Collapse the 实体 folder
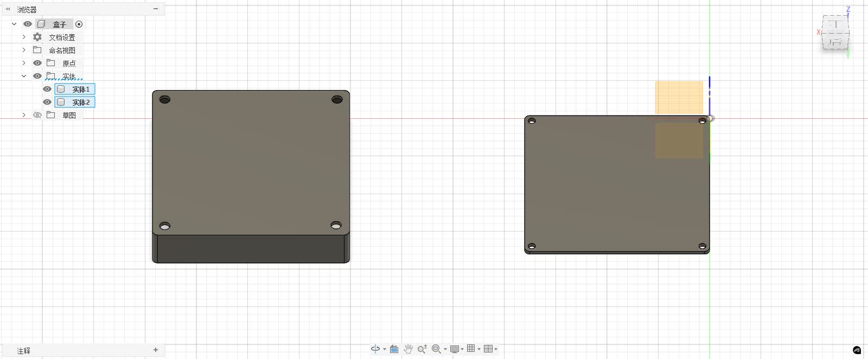 [x=24, y=76]
